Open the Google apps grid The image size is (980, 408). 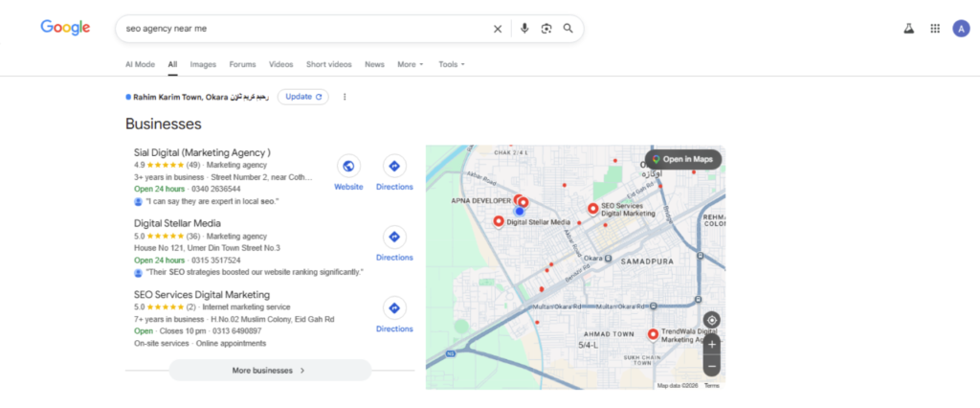click(x=935, y=28)
